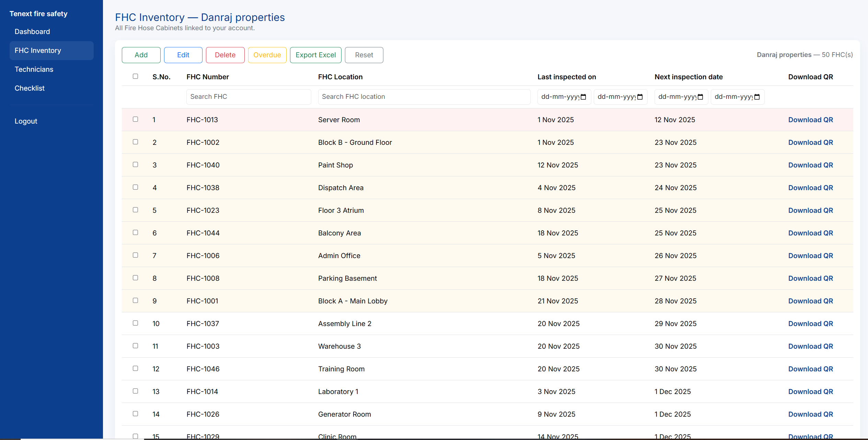The height and width of the screenshot is (440, 868).
Task: Open first Last inspected calendar picker icon
Action: 583,97
